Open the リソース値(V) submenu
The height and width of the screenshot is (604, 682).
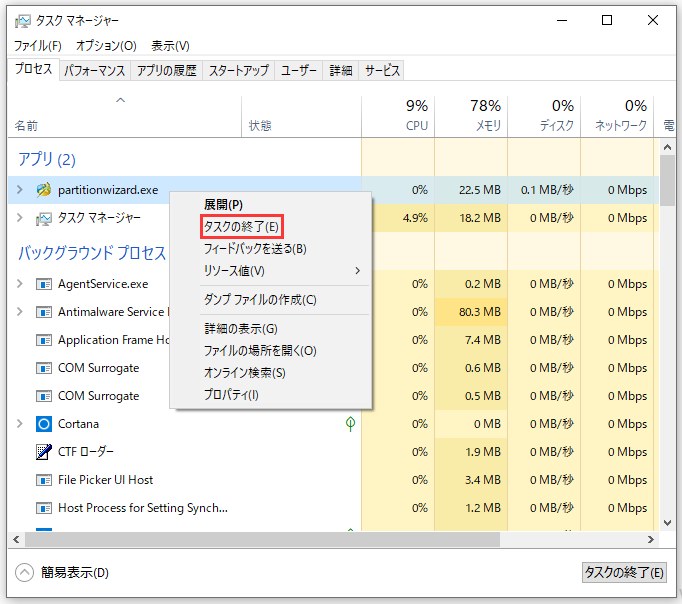click(271, 270)
